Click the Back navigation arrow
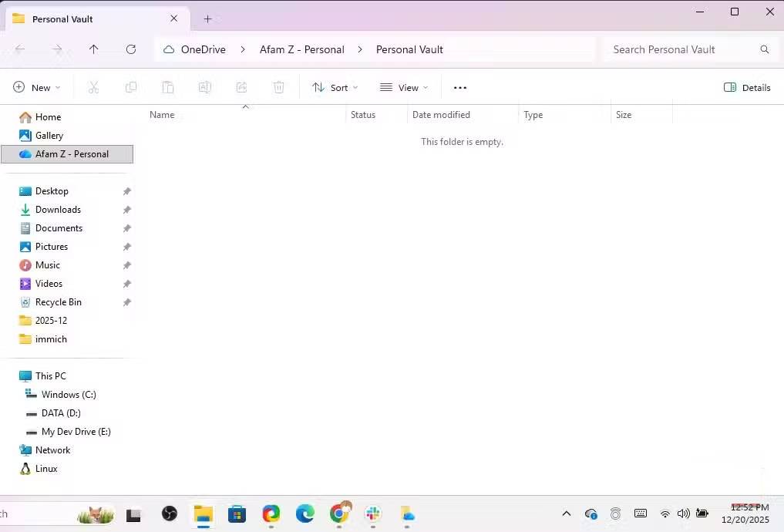 [20, 49]
